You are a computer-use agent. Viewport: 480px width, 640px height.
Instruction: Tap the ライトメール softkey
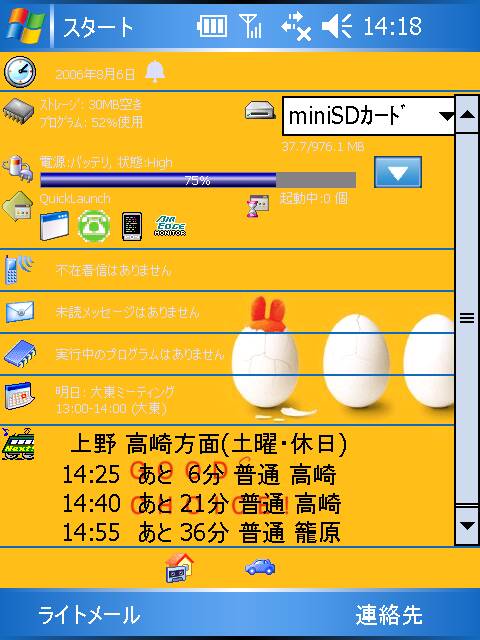[89, 615]
